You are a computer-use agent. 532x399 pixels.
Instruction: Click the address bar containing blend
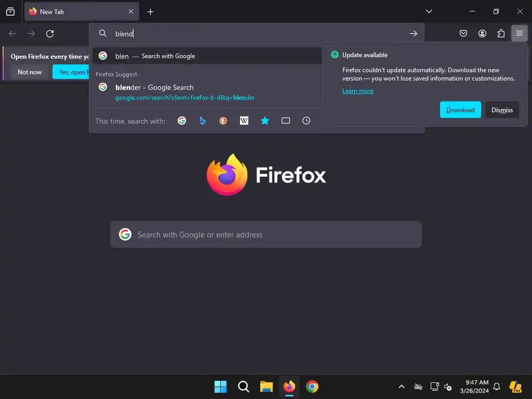[x=257, y=34]
